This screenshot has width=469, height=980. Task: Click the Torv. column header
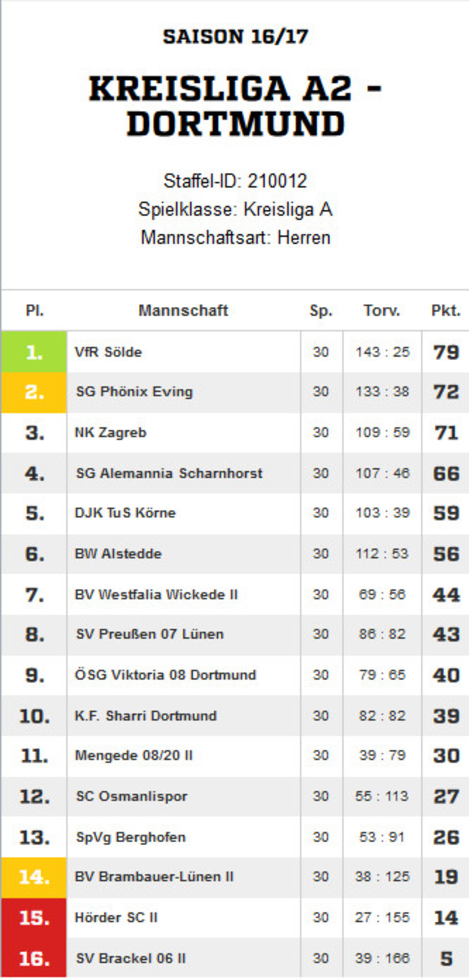382,311
